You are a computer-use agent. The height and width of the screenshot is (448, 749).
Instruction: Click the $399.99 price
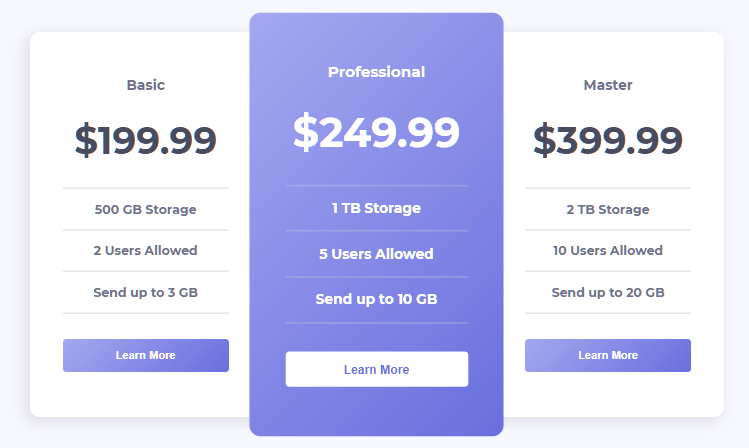pos(608,140)
